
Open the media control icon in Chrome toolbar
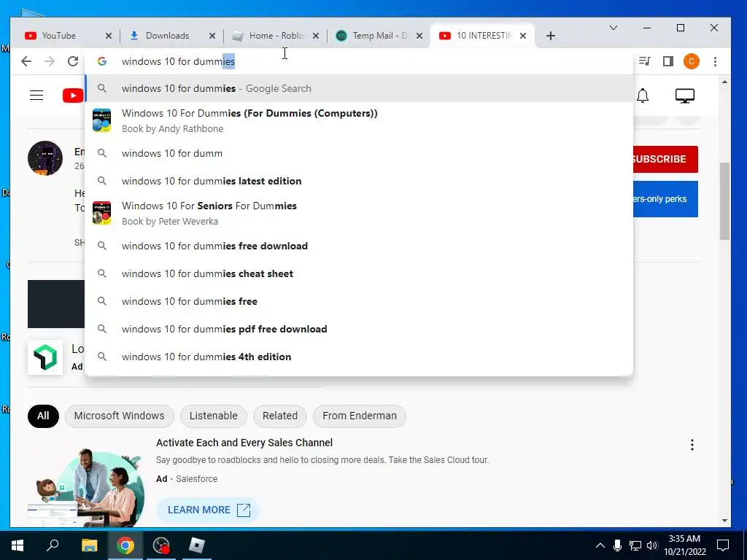click(645, 61)
